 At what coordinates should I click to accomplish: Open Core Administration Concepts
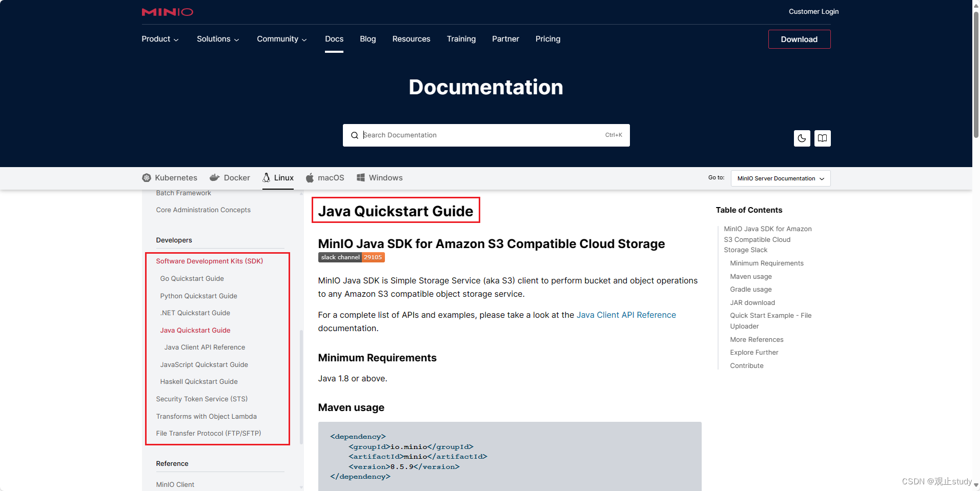pyautogui.click(x=203, y=210)
